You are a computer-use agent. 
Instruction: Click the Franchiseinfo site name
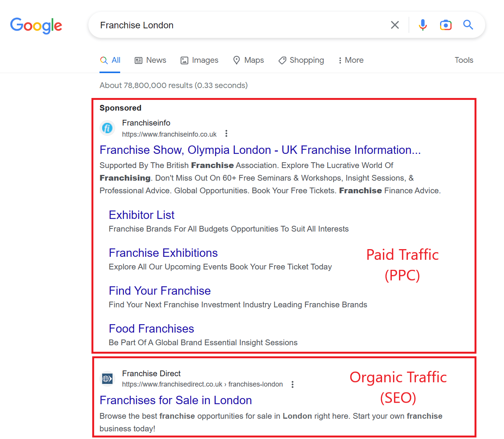(146, 123)
